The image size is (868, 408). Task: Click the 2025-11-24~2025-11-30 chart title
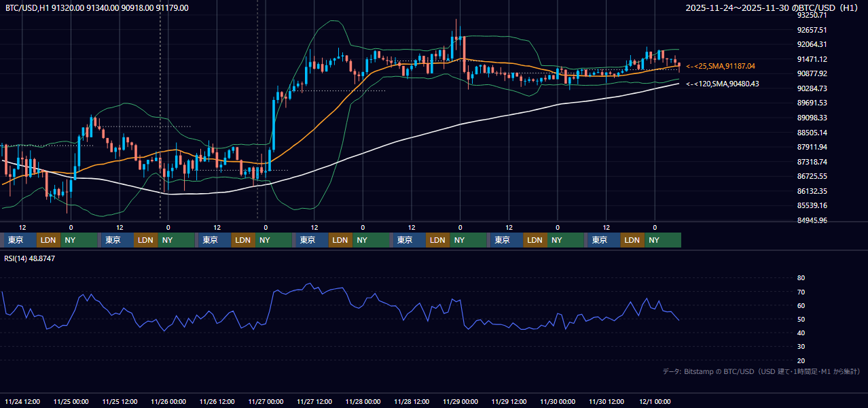point(772,7)
